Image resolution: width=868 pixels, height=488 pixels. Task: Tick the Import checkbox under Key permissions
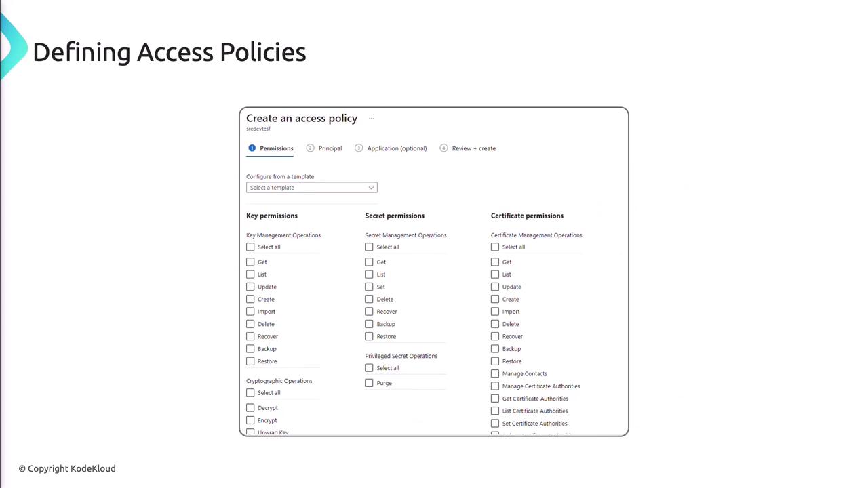[250, 312]
